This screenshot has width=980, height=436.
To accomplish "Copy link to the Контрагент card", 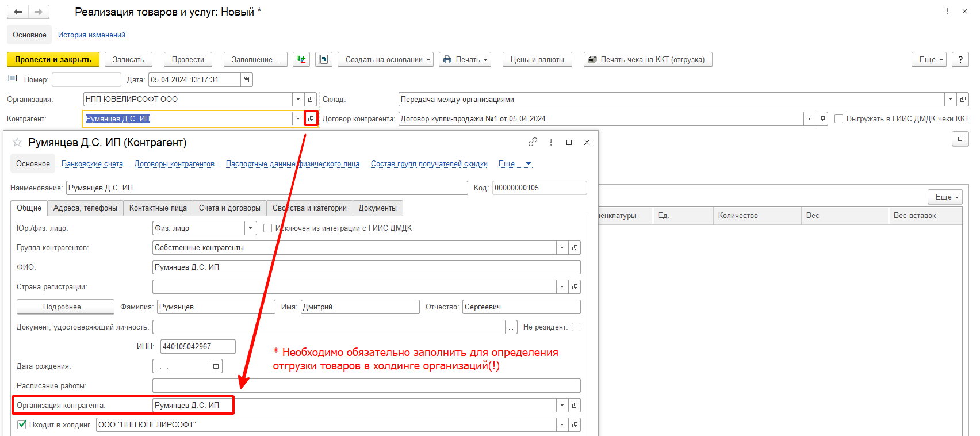I will (533, 142).
